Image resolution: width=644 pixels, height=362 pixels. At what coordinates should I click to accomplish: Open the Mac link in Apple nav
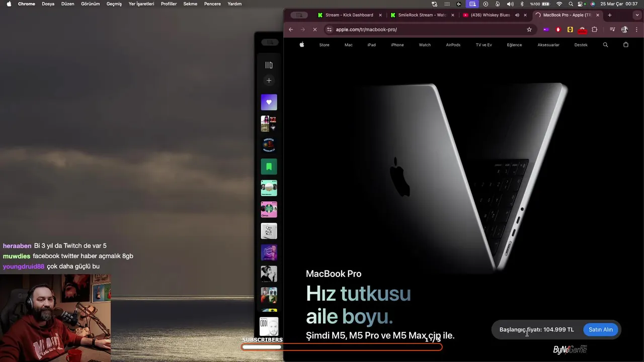tap(349, 45)
